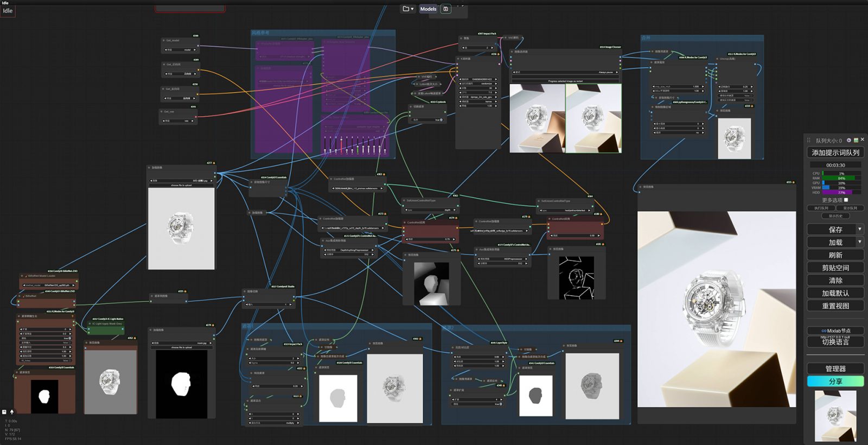The width and height of the screenshot is (868, 445).
Task: Click the large final watch preview image
Action: tap(717, 309)
